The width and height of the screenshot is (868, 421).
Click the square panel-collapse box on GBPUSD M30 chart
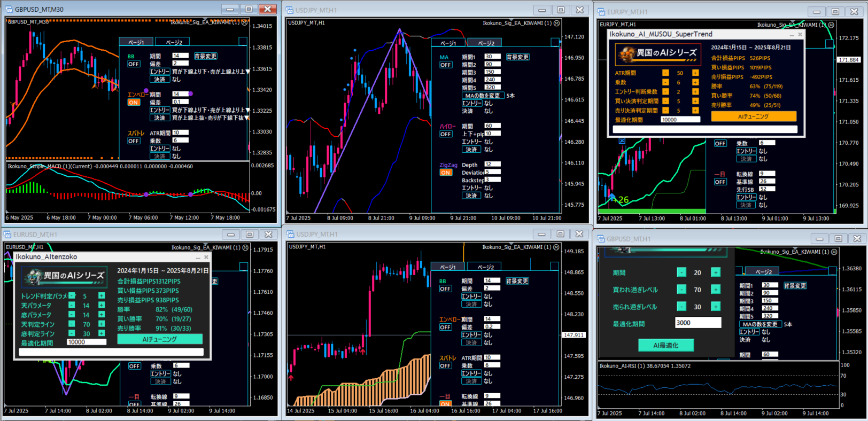tap(243, 41)
